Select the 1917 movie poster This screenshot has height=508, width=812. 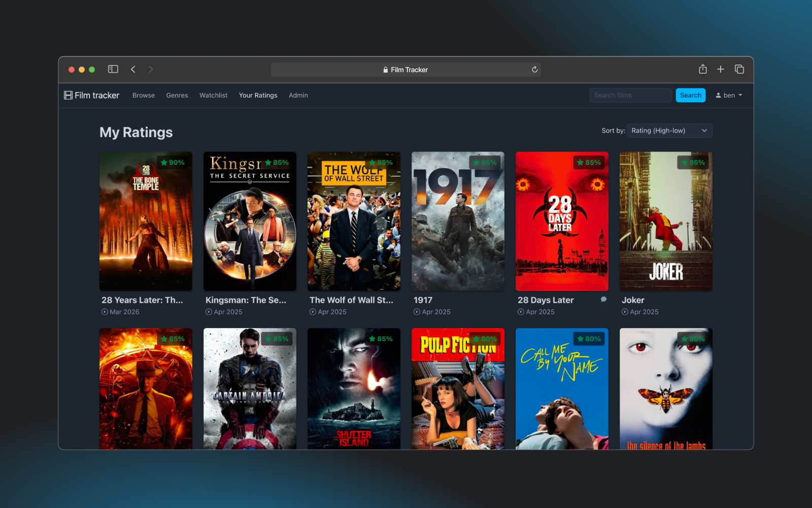click(x=458, y=221)
